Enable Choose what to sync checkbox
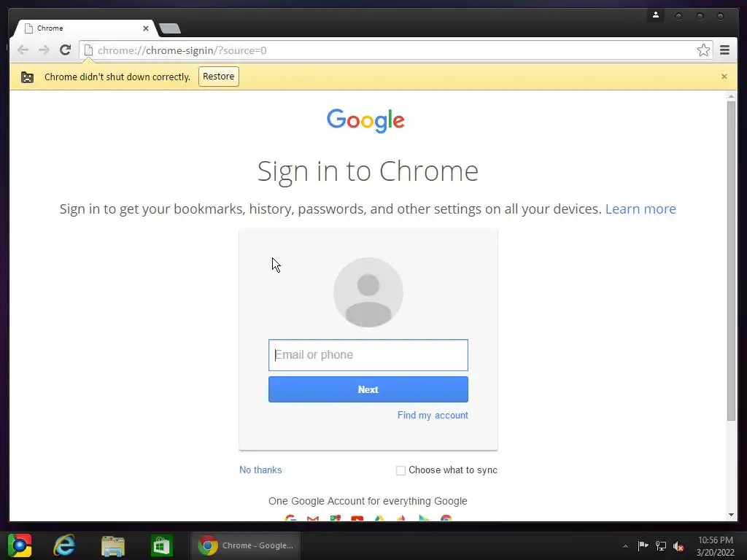The height and width of the screenshot is (560, 747). tap(400, 470)
